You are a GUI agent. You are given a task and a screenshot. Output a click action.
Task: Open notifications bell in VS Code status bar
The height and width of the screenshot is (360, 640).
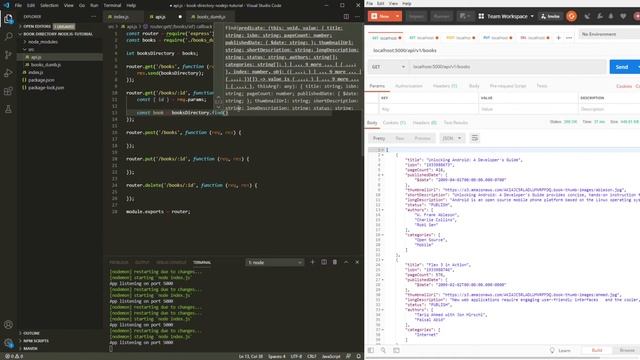(x=358, y=356)
